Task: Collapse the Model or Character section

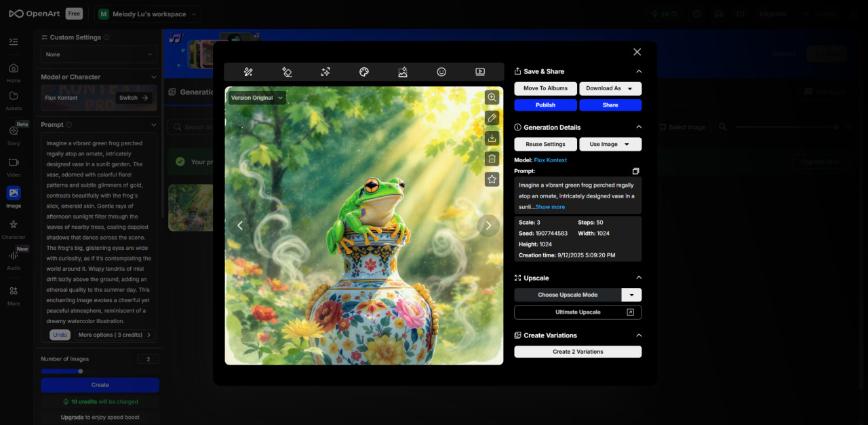Action: (154, 77)
